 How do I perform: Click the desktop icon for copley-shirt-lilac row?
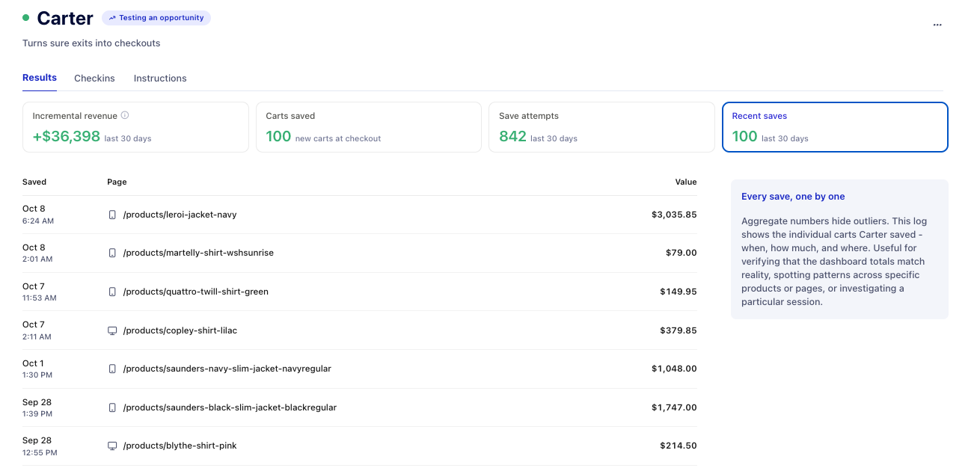(x=112, y=330)
